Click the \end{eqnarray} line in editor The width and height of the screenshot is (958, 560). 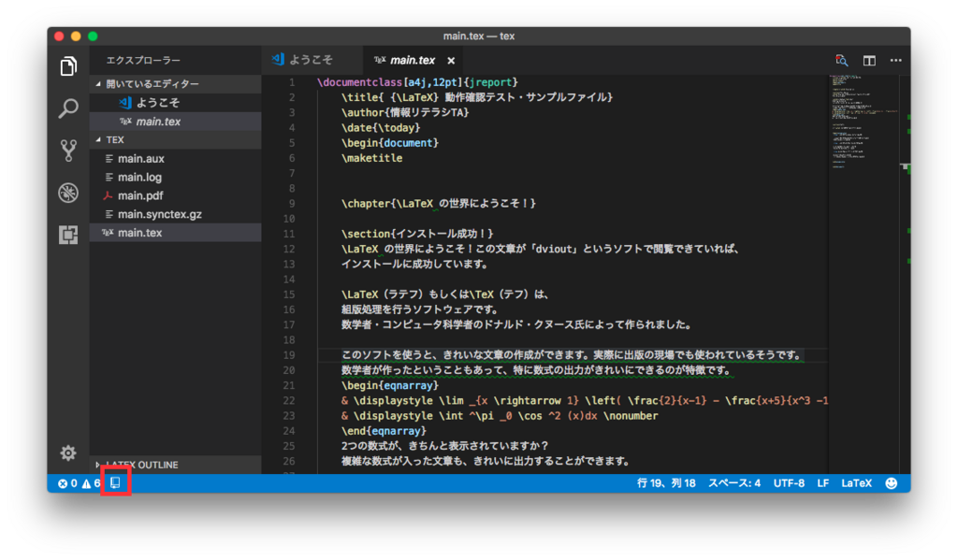[384, 431]
